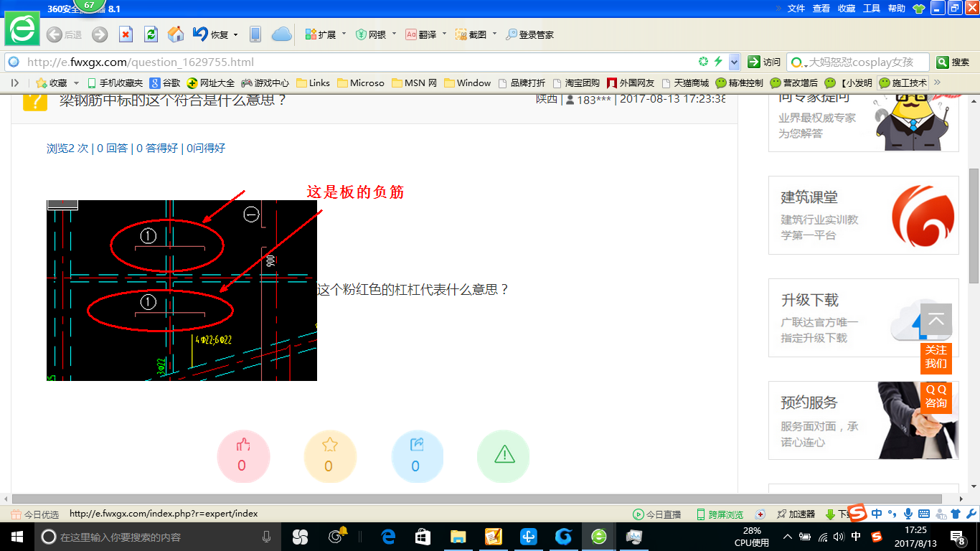Click the warning report circle button

(503, 456)
